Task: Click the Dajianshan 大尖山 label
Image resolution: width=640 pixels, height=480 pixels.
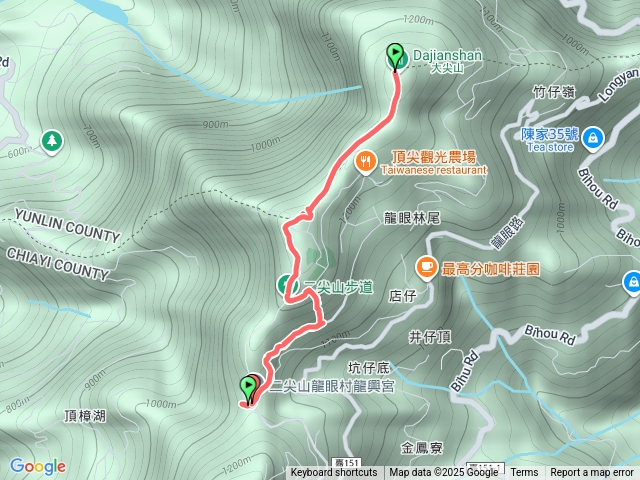Action: (447, 61)
